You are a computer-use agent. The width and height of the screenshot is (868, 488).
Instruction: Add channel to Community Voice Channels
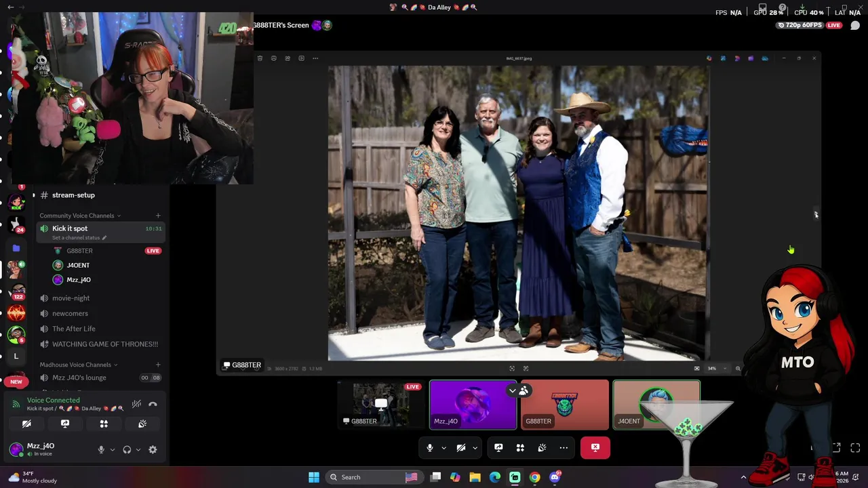(158, 216)
